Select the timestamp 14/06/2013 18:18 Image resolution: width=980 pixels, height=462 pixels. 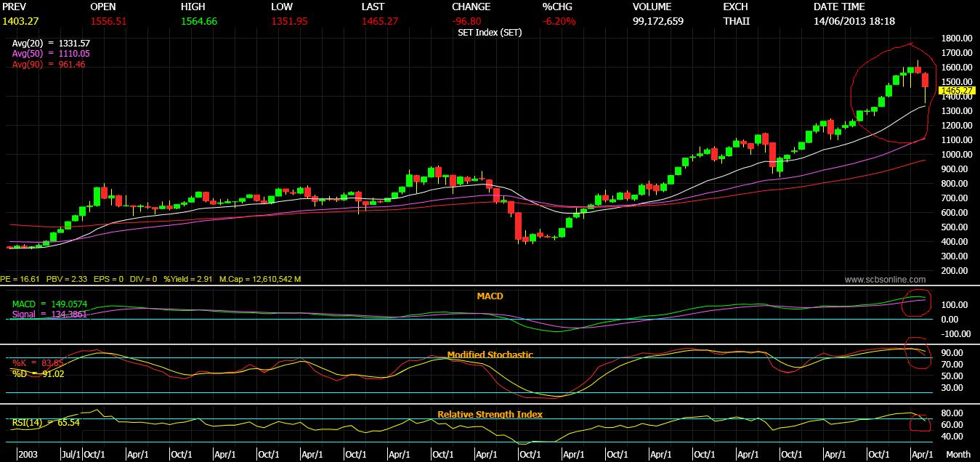pos(854,21)
